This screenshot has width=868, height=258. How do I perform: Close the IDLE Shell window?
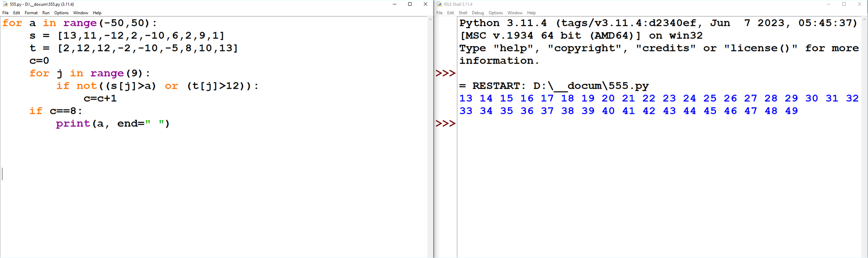click(859, 4)
